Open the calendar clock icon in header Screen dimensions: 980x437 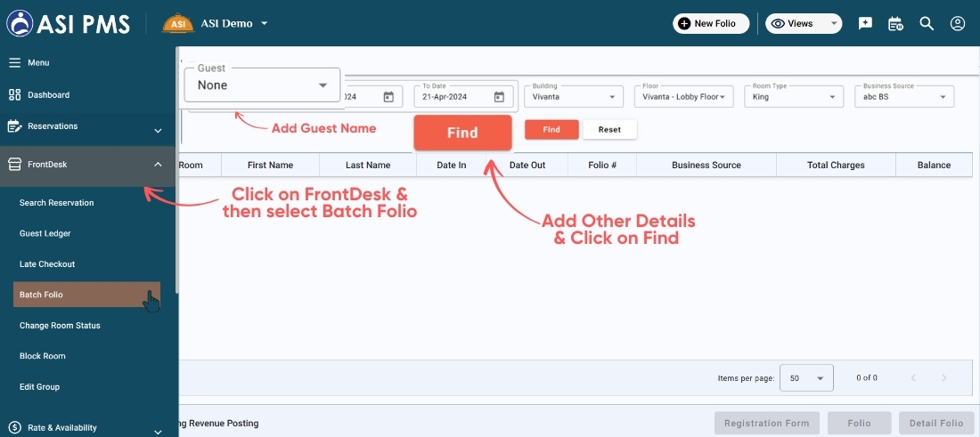895,24
